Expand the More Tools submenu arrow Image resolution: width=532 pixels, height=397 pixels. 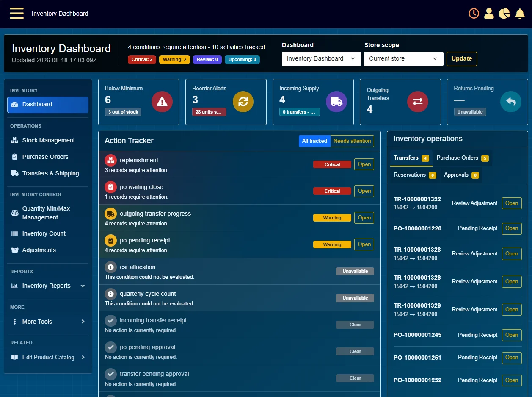83,322
